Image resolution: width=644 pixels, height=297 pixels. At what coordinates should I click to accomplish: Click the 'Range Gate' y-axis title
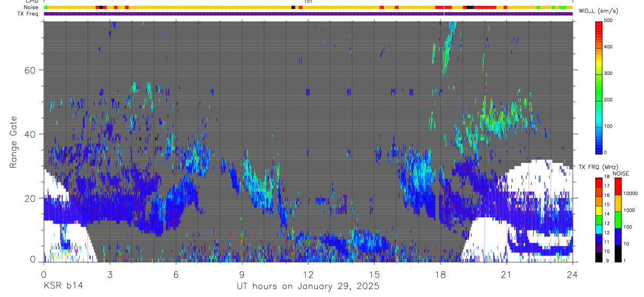coord(14,142)
